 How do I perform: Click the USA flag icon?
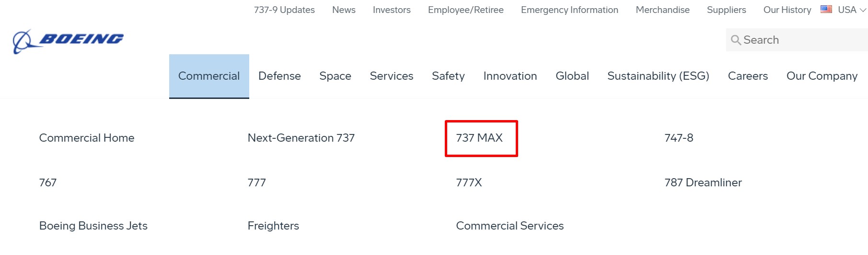pyautogui.click(x=826, y=9)
